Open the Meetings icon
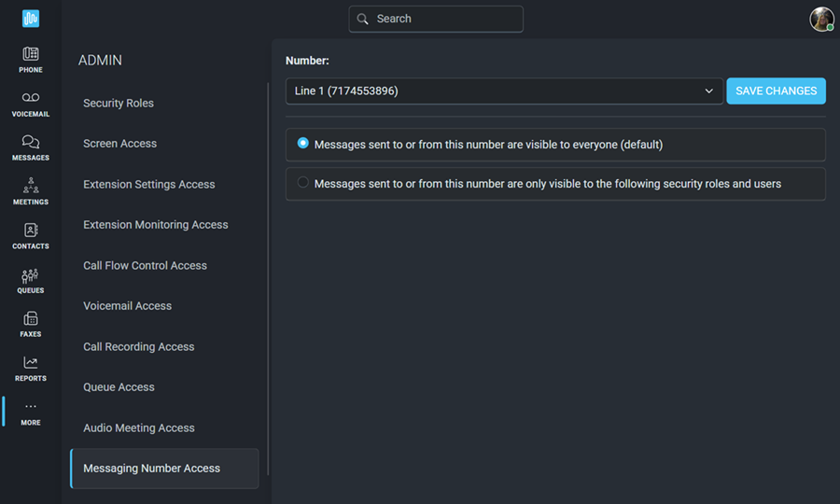 tap(31, 186)
